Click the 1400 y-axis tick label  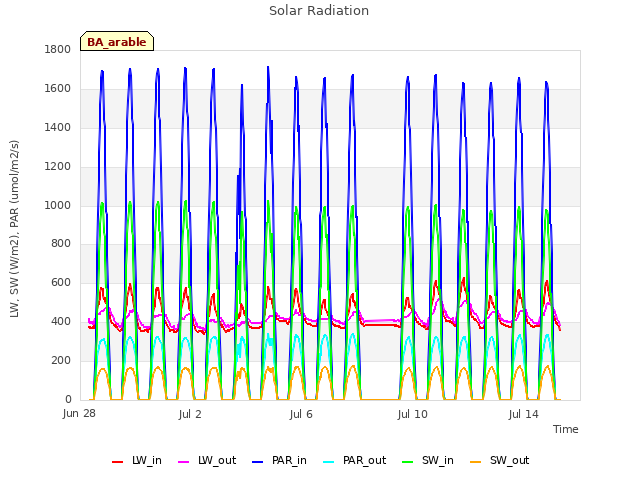(58, 127)
